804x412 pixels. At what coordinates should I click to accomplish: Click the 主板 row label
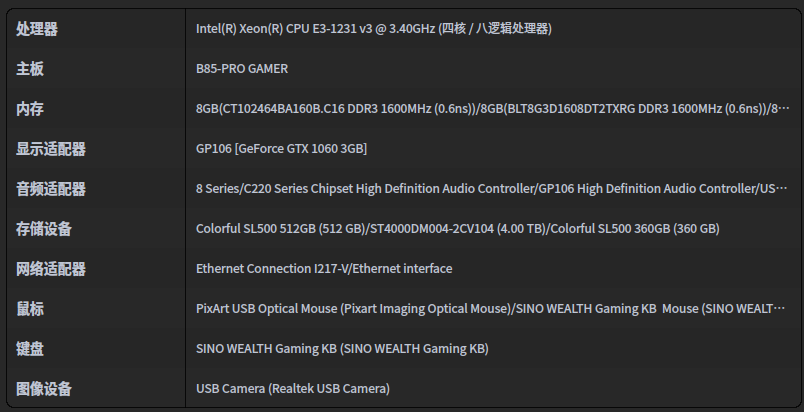click(x=30, y=69)
